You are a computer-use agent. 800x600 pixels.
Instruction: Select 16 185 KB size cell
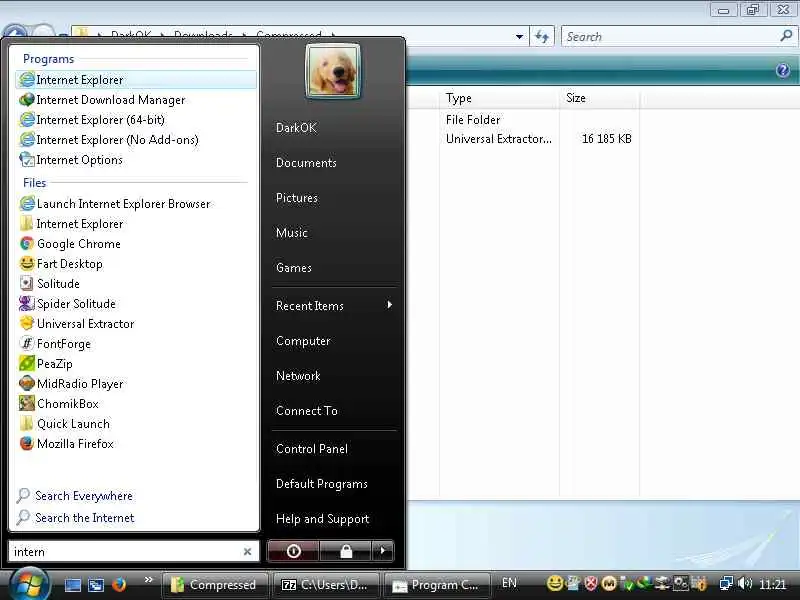click(x=607, y=139)
